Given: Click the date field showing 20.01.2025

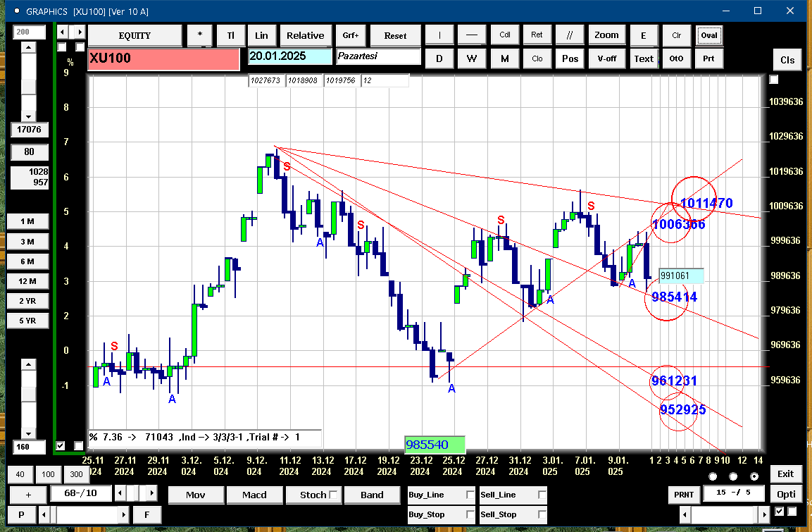Looking at the screenshot, I should tap(290, 56).
